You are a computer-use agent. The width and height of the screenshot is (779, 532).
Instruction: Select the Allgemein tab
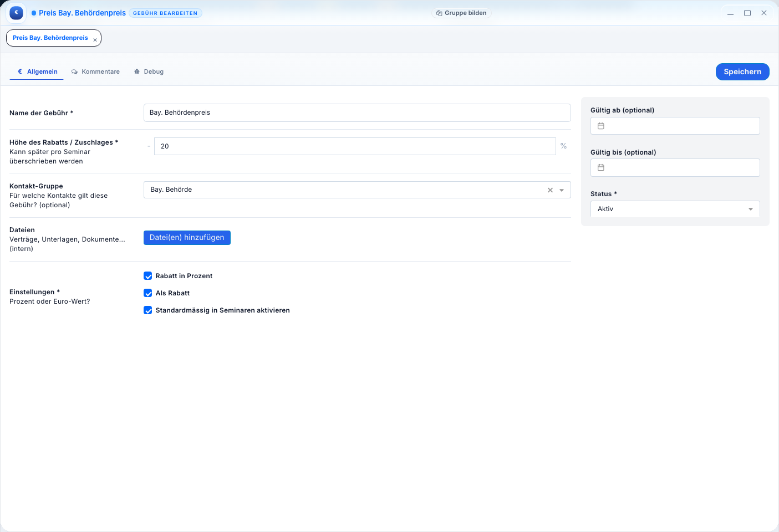[x=37, y=71]
